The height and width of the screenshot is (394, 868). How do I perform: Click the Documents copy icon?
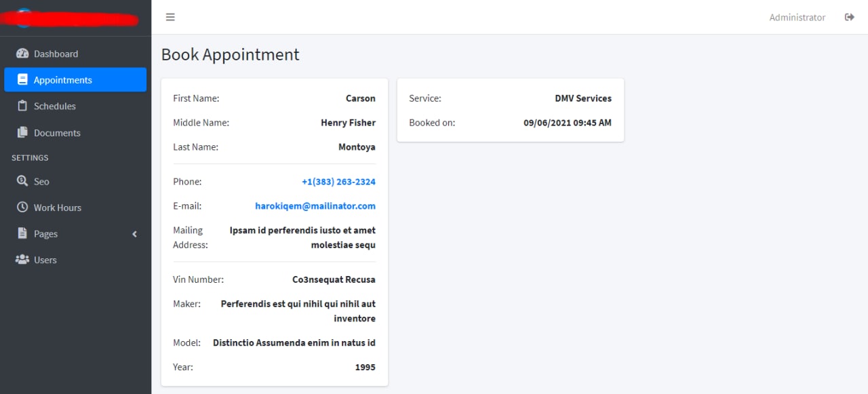click(22, 132)
